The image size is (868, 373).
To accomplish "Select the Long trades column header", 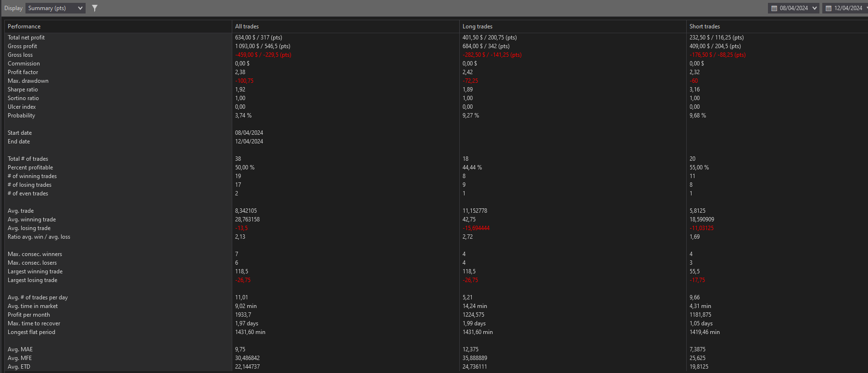I will [x=477, y=26].
